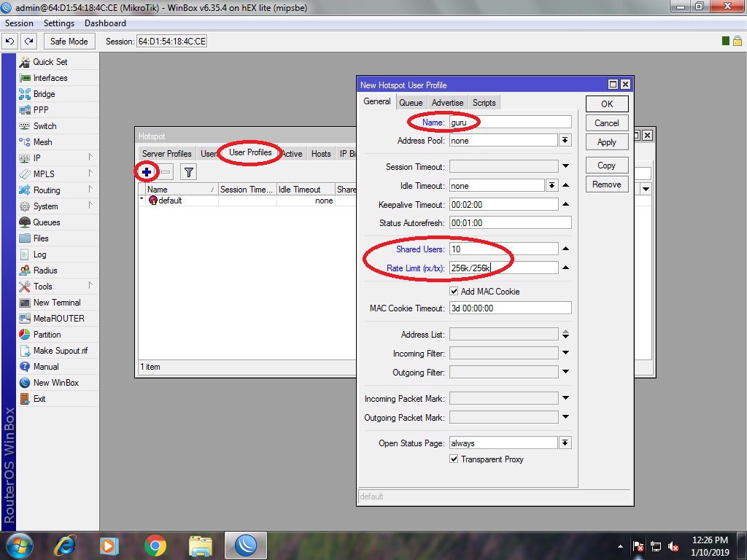This screenshot has width=747, height=560.
Task: Add new user profile with plus button
Action: click(147, 172)
